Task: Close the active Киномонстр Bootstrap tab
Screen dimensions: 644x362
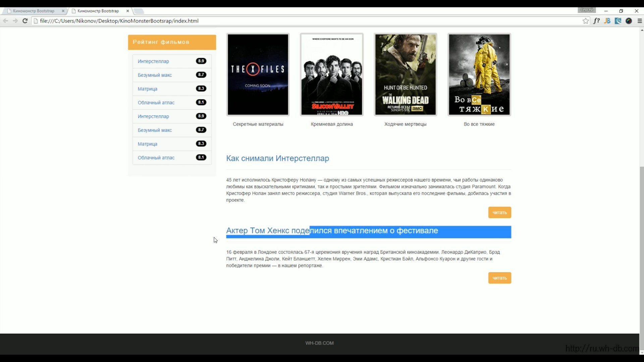Action: pyautogui.click(x=127, y=11)
